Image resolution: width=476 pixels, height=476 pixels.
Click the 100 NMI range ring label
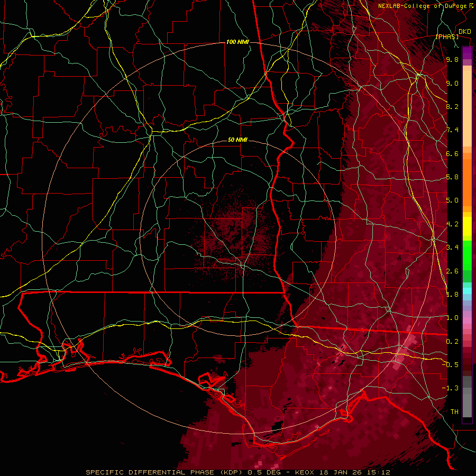[x=237, y=42]
